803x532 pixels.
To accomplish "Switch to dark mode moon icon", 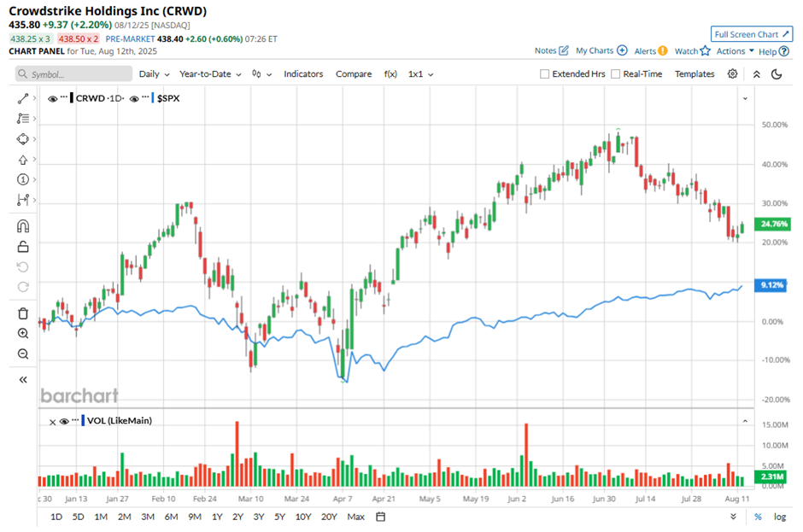I will point(777,74).
